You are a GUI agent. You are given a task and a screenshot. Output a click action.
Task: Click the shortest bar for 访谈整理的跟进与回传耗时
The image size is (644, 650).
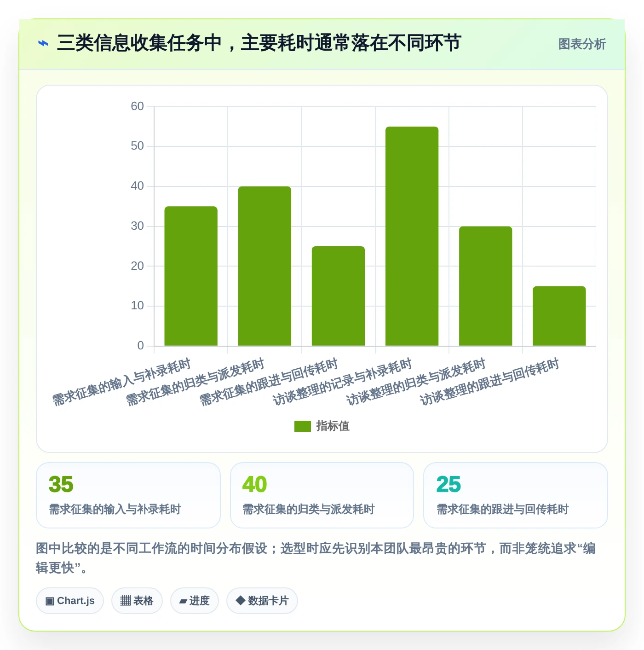[559, 316]
